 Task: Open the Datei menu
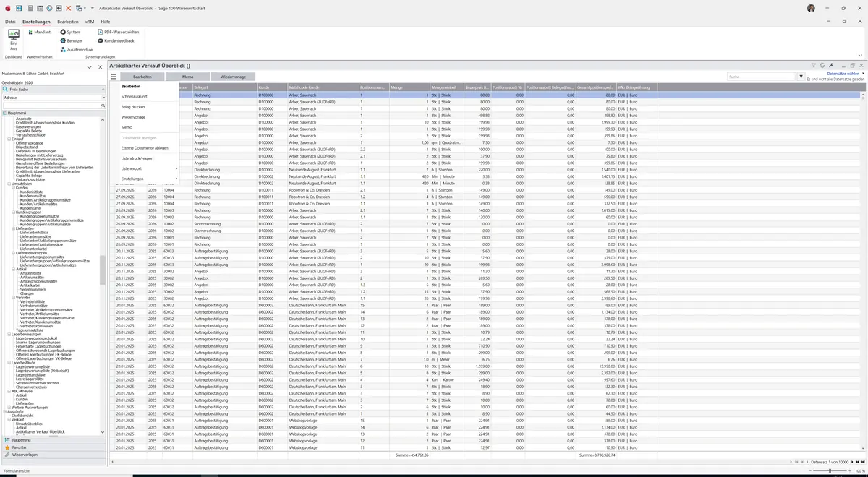[10, 22]
